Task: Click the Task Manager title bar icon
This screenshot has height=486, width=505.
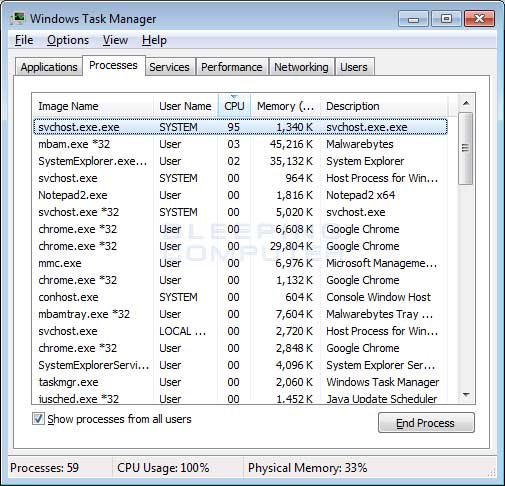Action: [x=18, y=18]
